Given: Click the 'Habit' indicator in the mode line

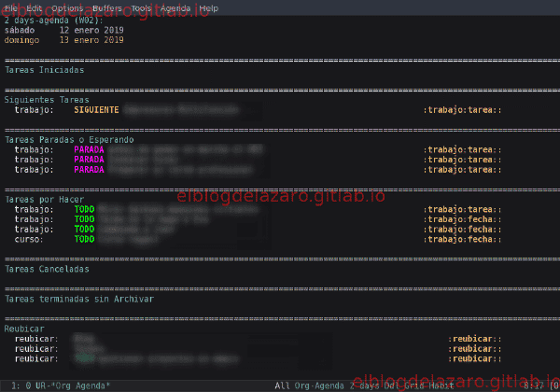Looking at the screenshot, I should (x=441, y=385).
